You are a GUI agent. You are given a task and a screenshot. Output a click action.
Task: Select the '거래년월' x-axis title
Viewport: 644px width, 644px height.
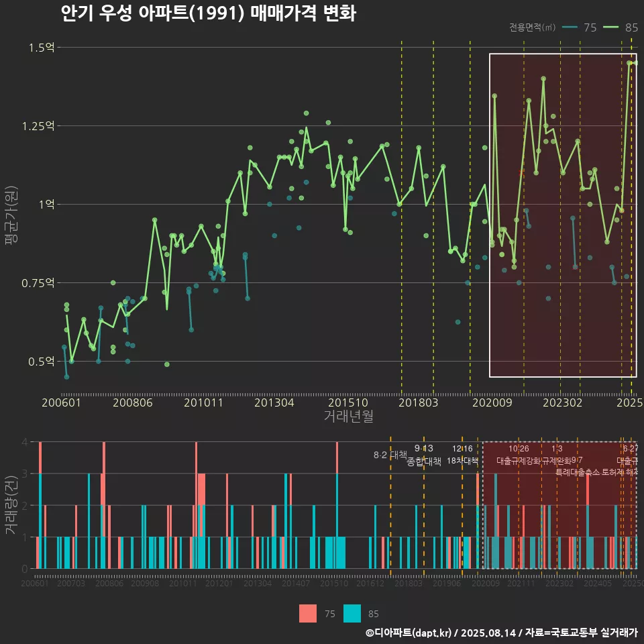(x=349, y=416)
